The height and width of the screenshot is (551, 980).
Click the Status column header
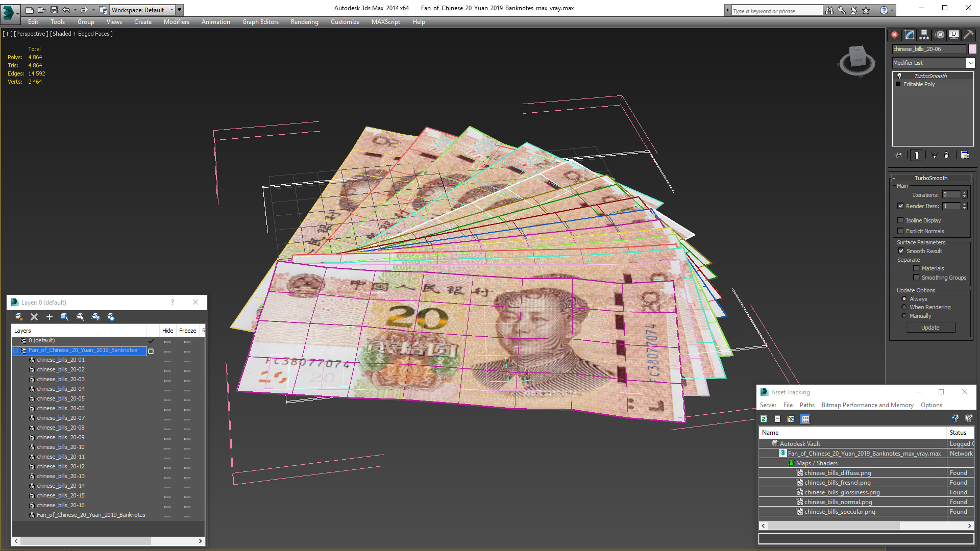960,433
